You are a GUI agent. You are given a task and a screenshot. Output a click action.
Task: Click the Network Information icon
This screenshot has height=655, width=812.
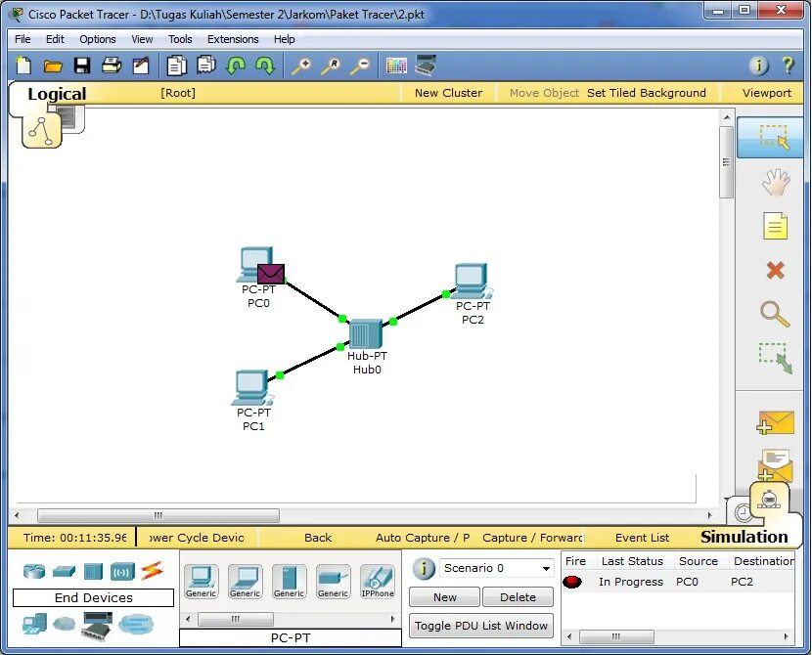click(758, 65)
